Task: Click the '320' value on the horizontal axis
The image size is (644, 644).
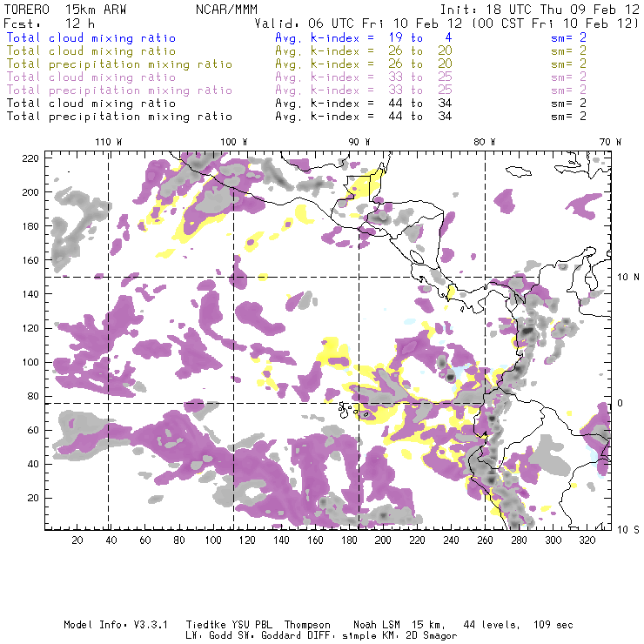Action: [x=587, y=540]
